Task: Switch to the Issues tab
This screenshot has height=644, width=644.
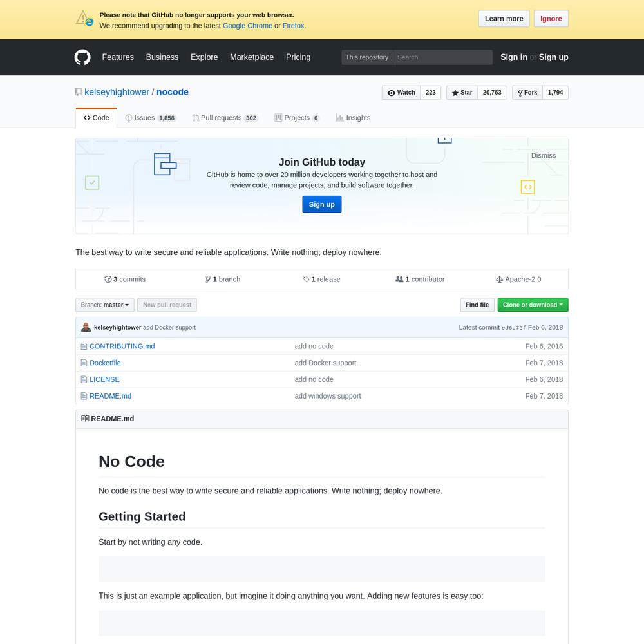Action: point(151,118)
